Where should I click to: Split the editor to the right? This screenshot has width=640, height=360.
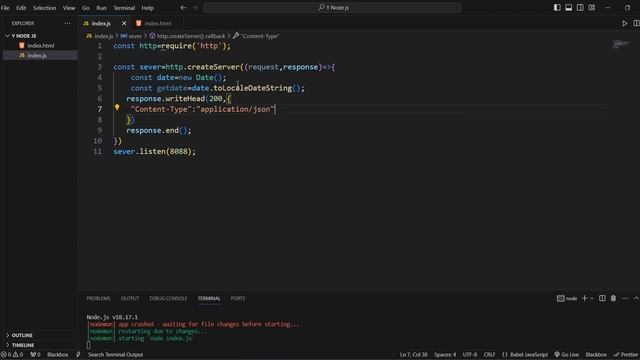(x=636, y=24)
